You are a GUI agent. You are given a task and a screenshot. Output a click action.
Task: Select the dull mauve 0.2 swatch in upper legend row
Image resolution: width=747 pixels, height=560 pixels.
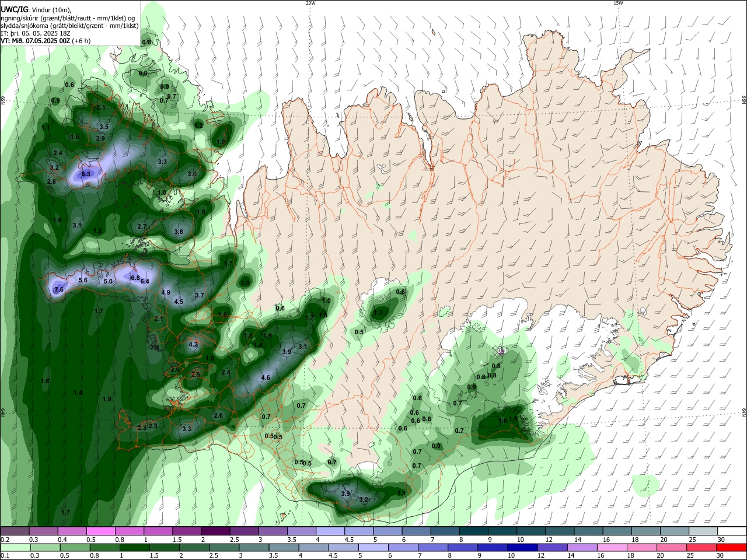point(15,531)
